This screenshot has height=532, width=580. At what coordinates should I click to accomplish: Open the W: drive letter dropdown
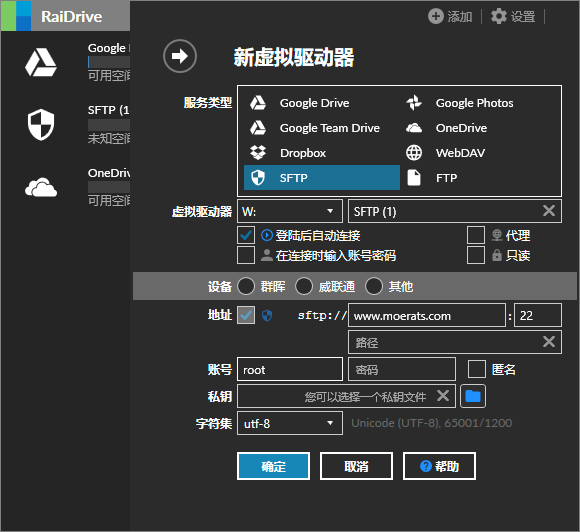[x=290, y=211]
